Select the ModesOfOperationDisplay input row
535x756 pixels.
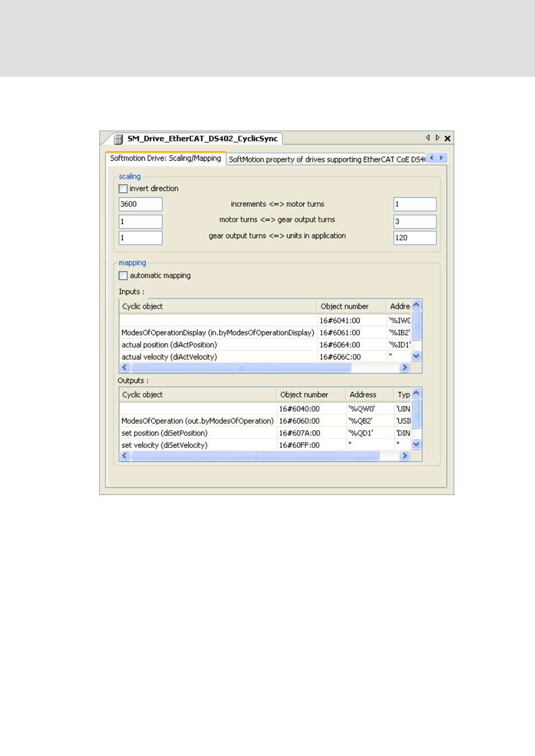click(x=266, y=333)
